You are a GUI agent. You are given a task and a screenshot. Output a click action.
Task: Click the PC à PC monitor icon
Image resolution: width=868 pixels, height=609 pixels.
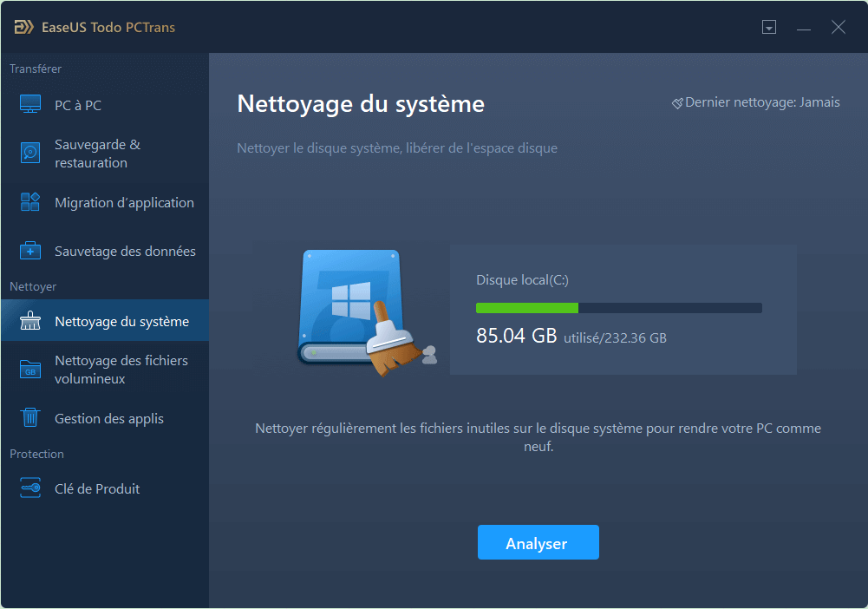tap(30, 105)
